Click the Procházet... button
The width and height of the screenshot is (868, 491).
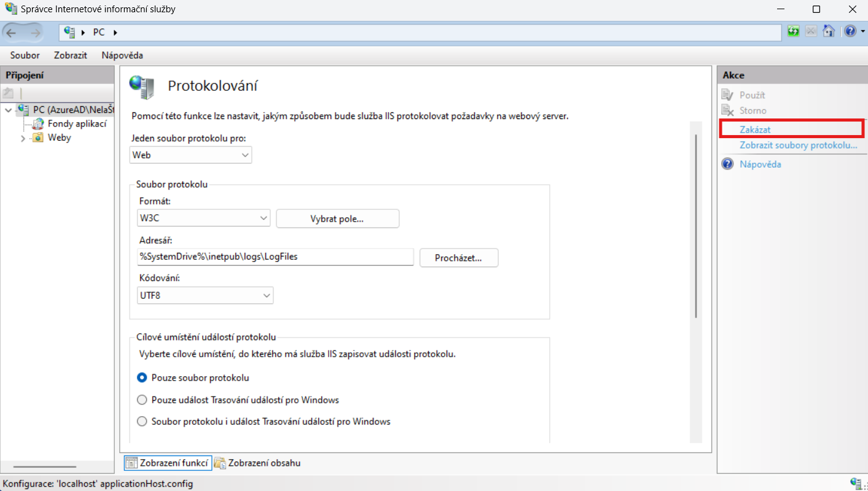pos(459,258)
